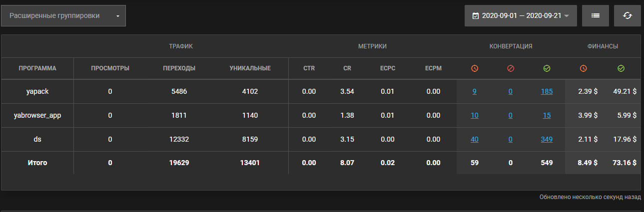Open the 349 approved conversions link for ds
This screenshot has height=212, width=644.
pyautogui.click(x=547, y=139)
